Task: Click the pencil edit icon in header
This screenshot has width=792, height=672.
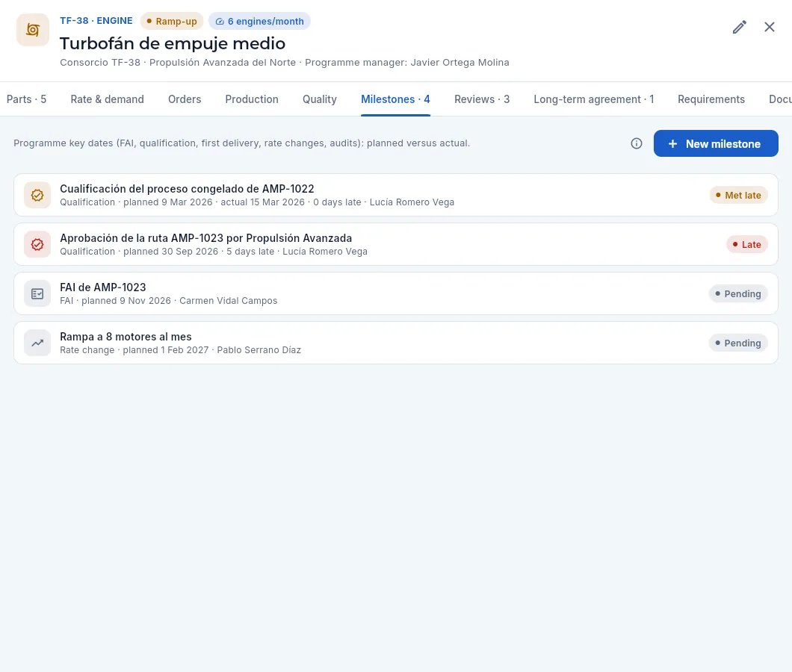Action: (740, 28)
